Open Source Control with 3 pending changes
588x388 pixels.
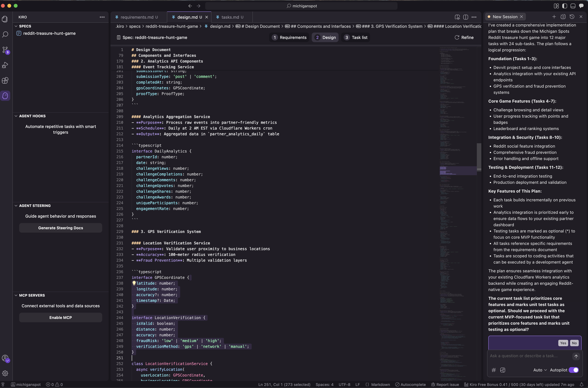pos(5,50)
